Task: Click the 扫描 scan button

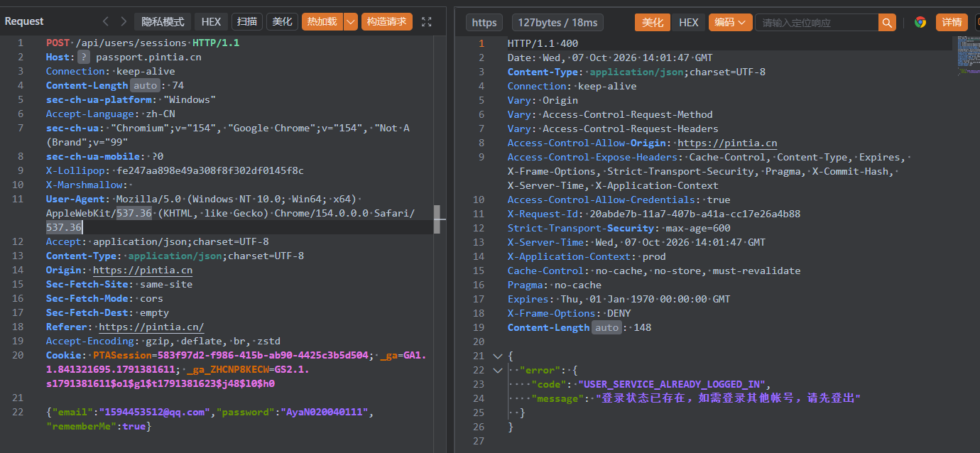Action: pos(247,22)
